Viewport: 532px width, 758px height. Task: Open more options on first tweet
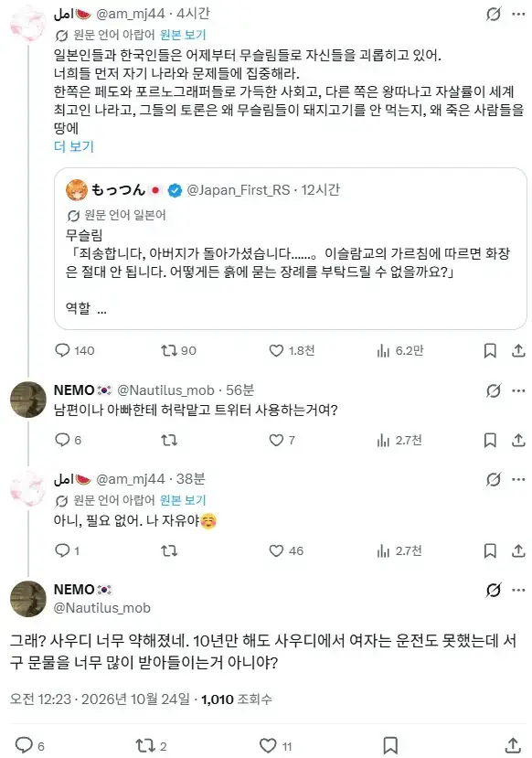(x=518, y=14)
